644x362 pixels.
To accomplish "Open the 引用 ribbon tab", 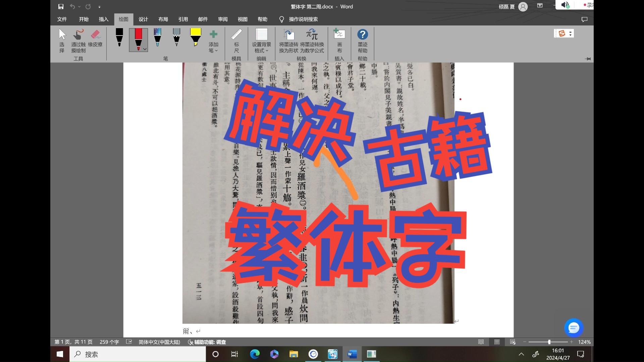I will (183, 19).
